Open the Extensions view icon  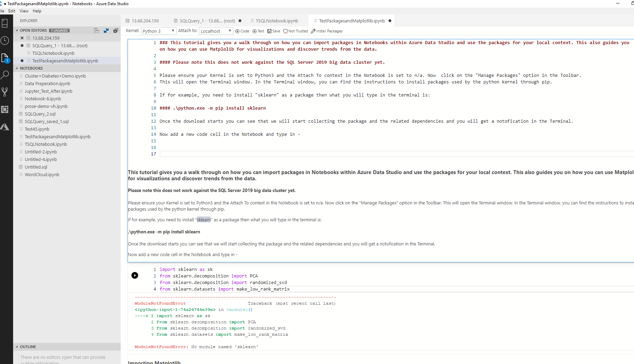pyautogui.click(x=5, y=109)
